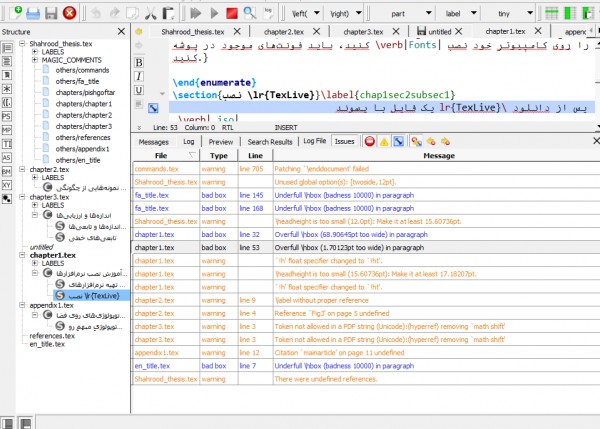Open the 'part' sectioning dropdown

click(402, 13)
